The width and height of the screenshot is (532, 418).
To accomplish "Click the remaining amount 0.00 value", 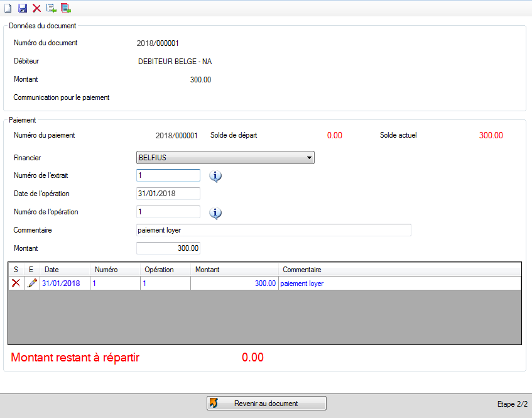I will coord(252,357).
